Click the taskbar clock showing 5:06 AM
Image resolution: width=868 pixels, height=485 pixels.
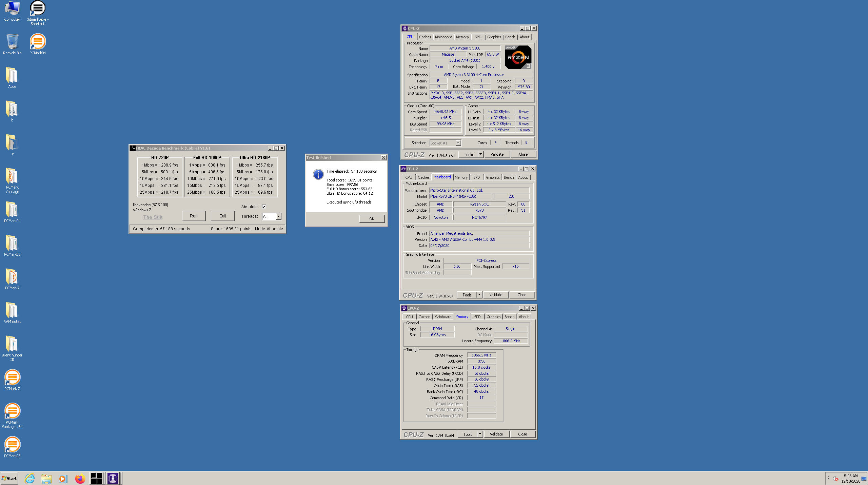850,479
